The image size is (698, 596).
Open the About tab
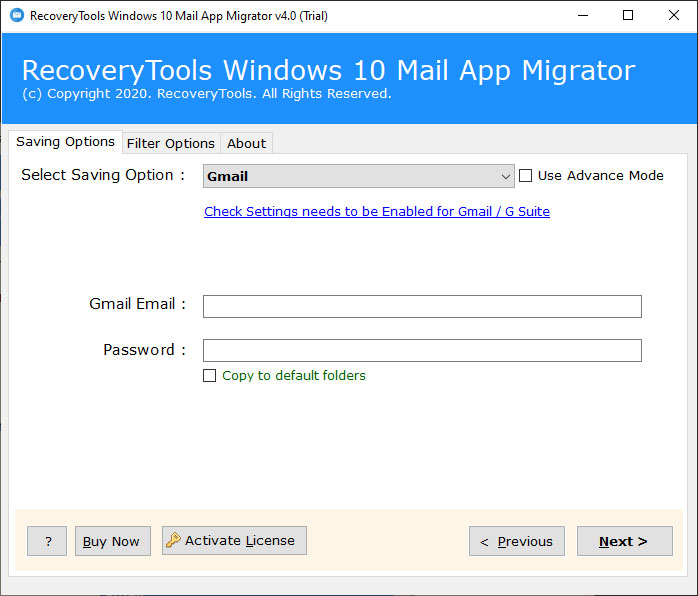click(246, 143)
